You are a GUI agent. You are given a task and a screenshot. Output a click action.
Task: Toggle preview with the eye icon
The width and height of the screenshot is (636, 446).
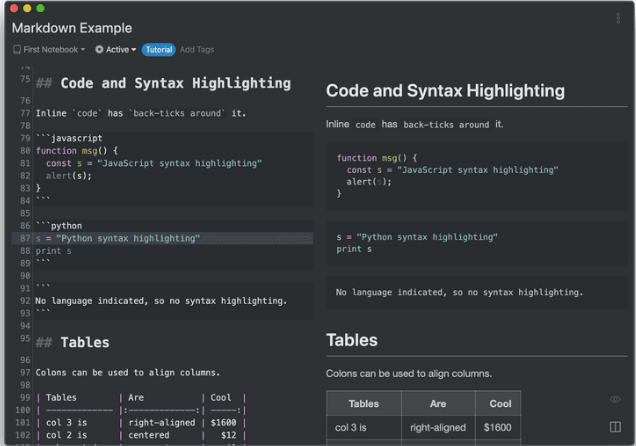coord(615,399)
